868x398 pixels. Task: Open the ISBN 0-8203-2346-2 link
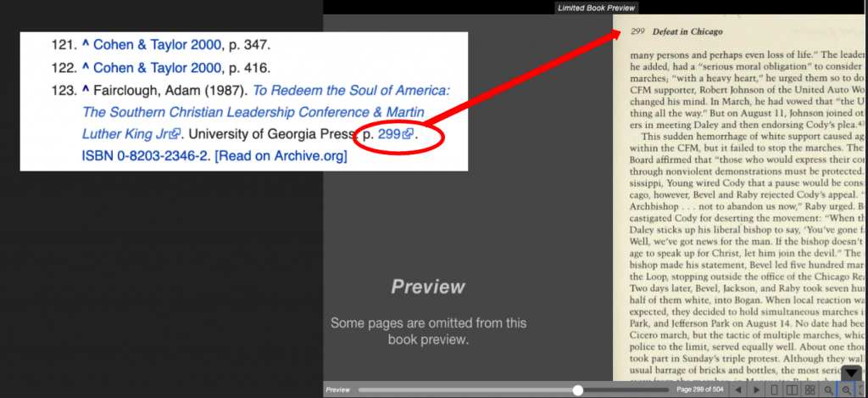click(x=146, y=156)
